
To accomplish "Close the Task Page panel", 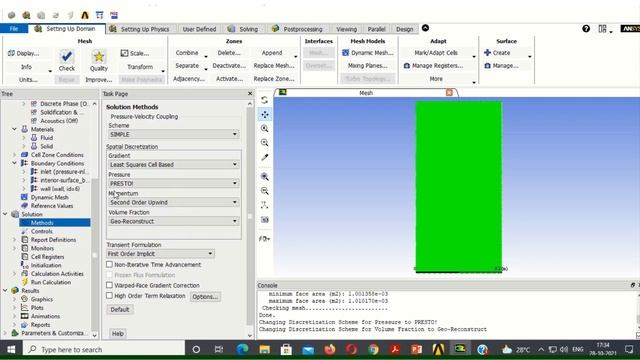I will point(250,93).
